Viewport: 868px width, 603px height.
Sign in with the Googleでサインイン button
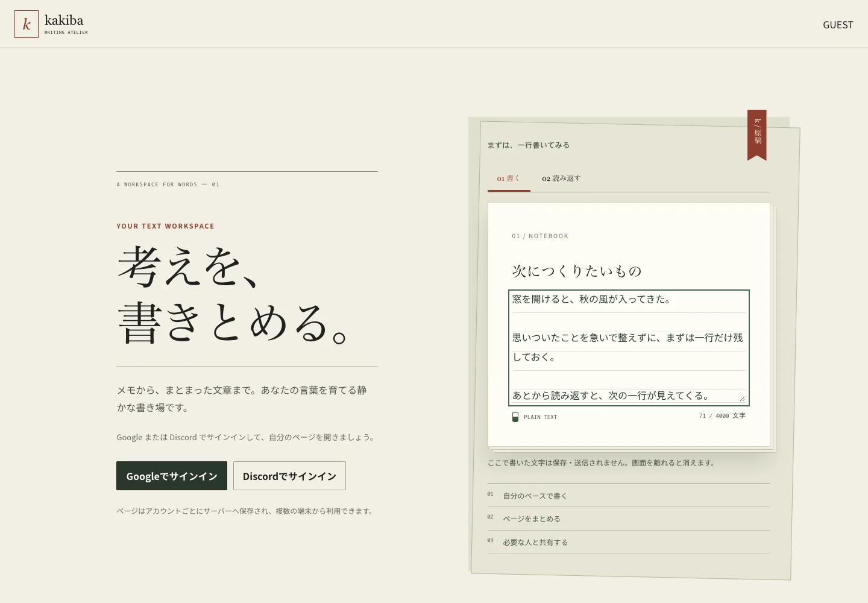172,476
